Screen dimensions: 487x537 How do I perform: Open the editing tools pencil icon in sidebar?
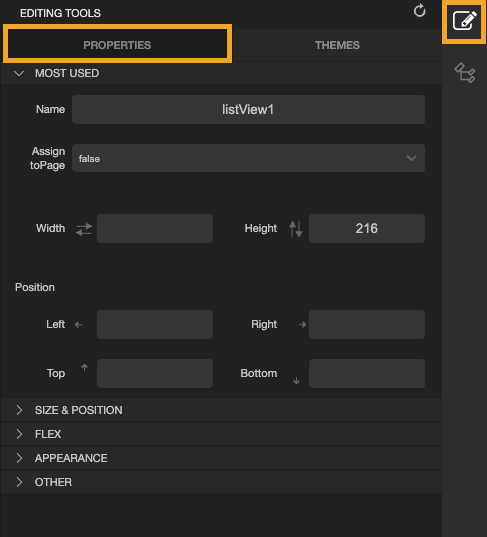coord(464,21)
